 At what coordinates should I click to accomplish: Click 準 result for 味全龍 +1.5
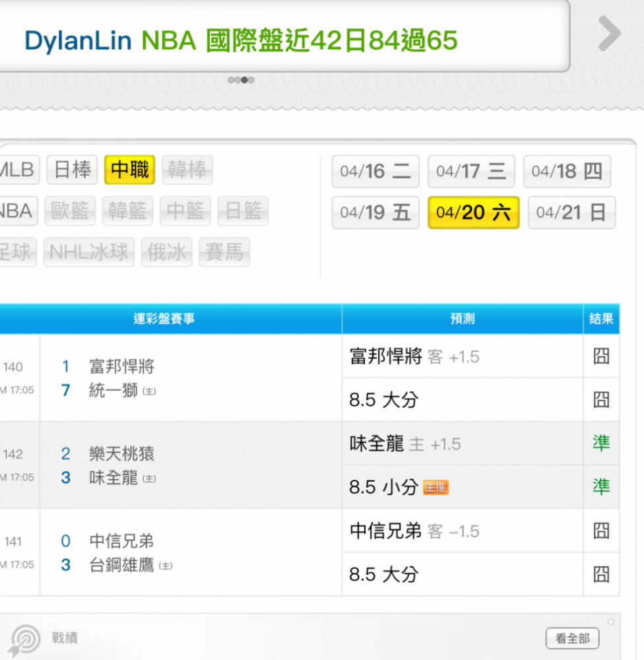coord(601,444)
